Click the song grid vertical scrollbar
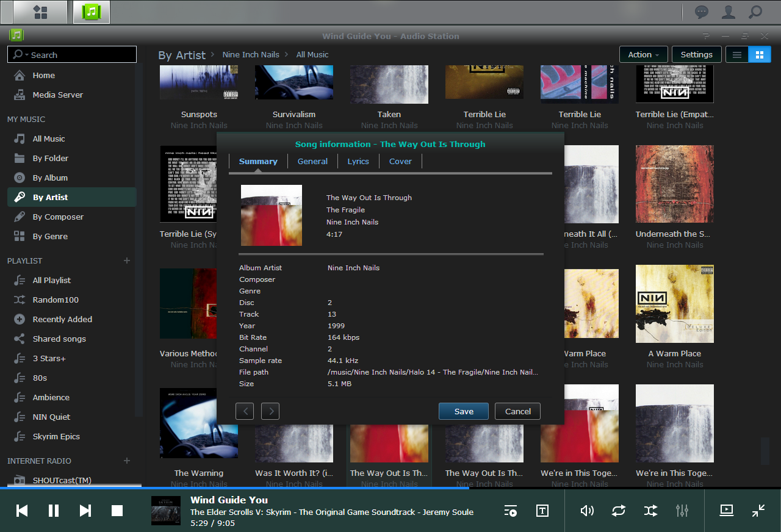This screenshot has height=532, width=781. pyautogui.click(x=765, y=451)
